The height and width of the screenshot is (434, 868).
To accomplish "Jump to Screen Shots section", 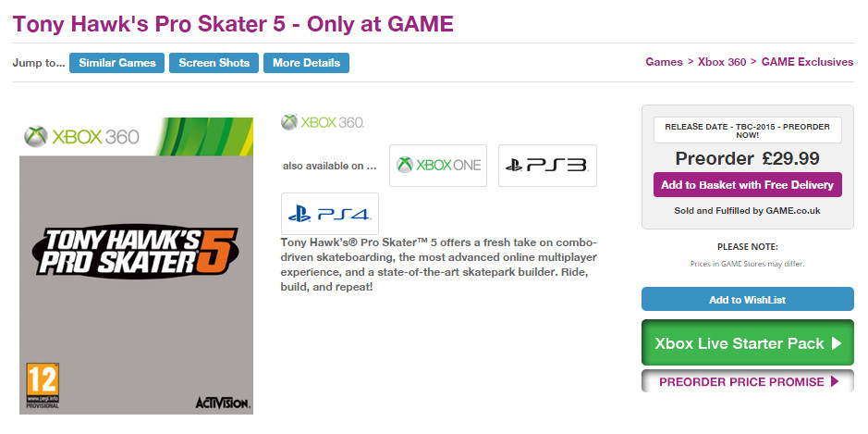I will pos(214,63).
